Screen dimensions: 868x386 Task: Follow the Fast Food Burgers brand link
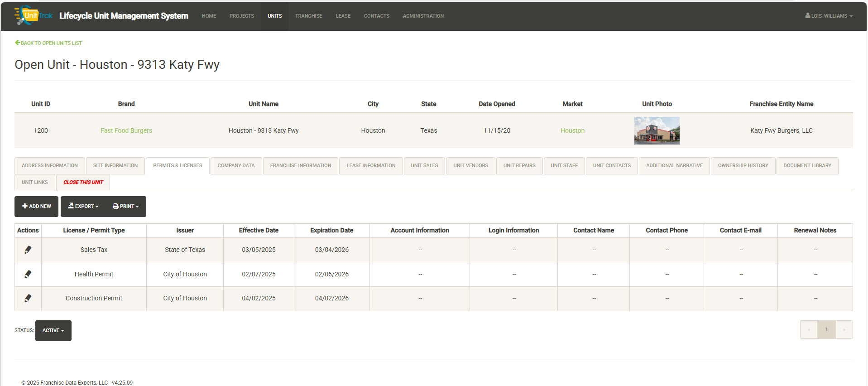click(x=126, y=130)
